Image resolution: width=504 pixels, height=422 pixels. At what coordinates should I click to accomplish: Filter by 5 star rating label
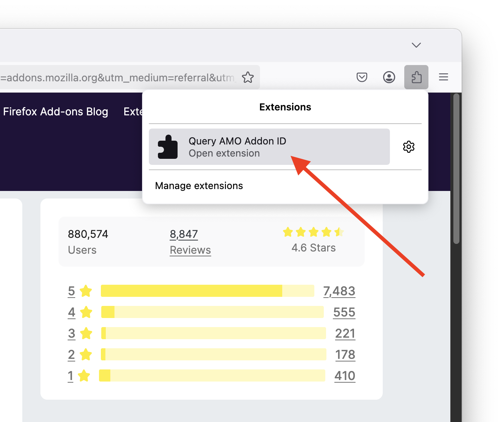(71, 291)
